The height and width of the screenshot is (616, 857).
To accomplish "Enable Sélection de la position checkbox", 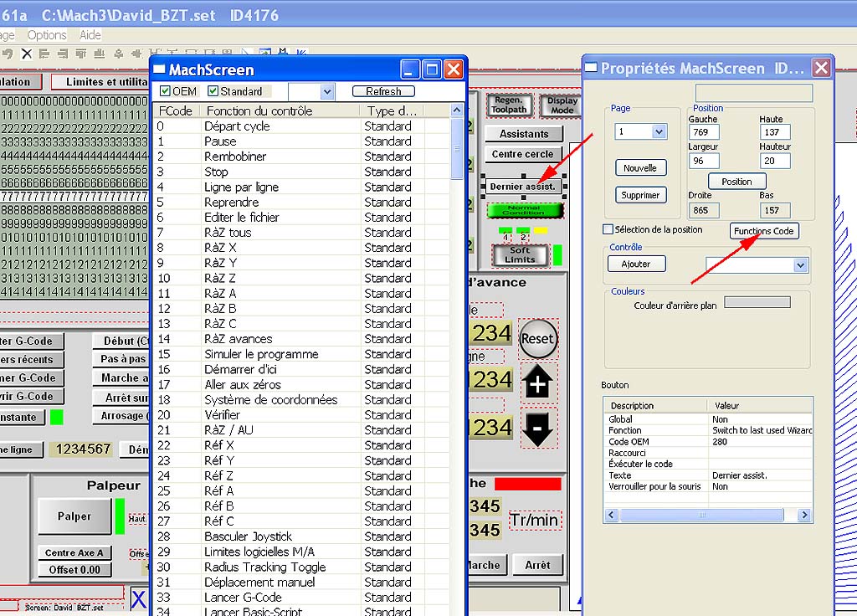I will pos(608,229).
